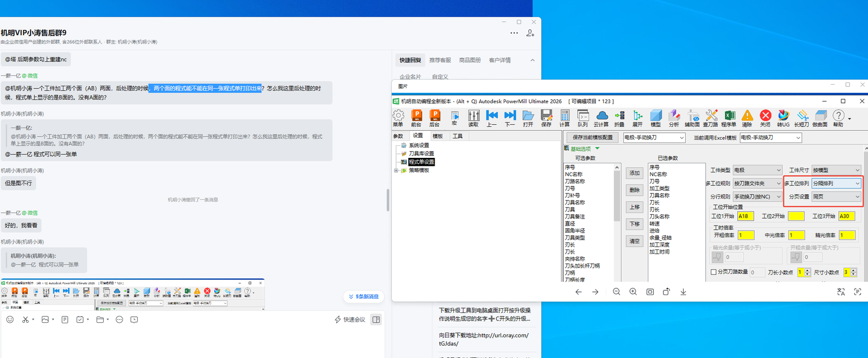
Task: Open the 程序单 Excel icon
Action: [729, 118]
